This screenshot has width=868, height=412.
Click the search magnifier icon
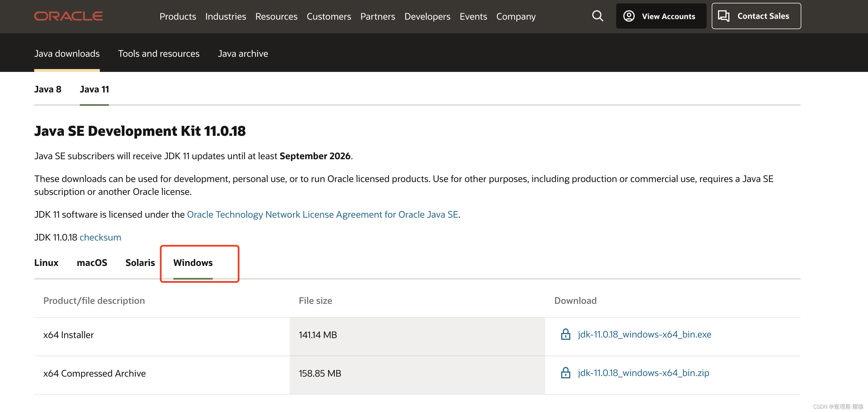pos(597,15)
